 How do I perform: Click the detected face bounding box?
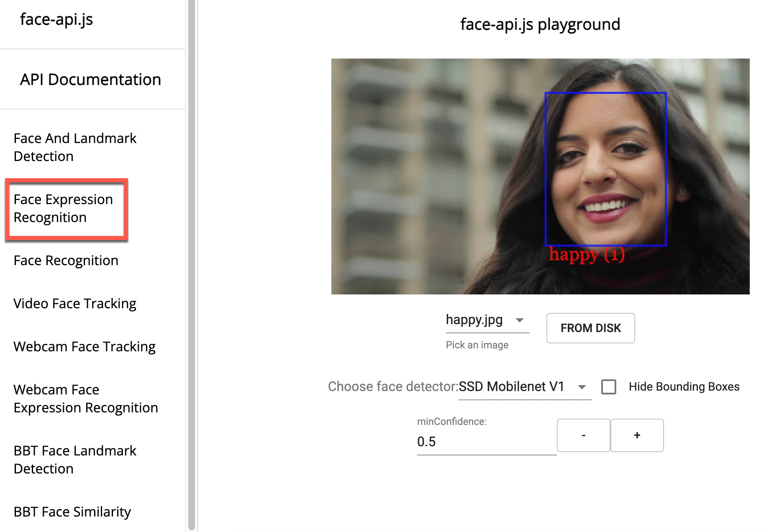[605, 169]
